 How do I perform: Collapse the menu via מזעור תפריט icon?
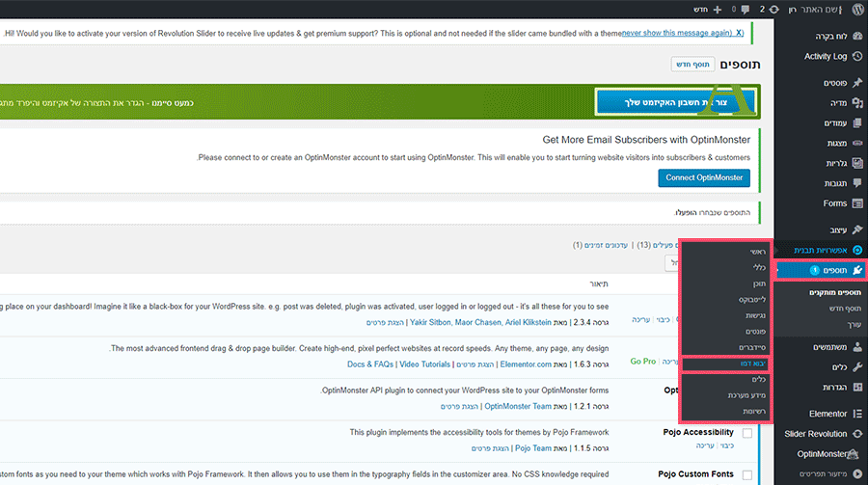click(x=857, y=474)
